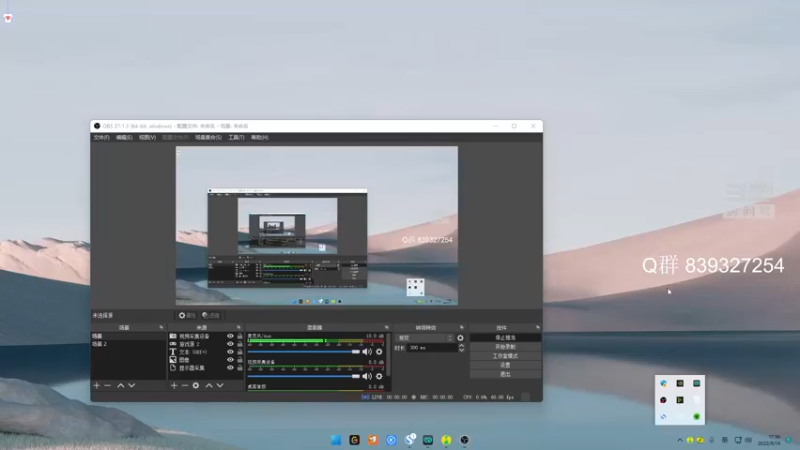Image resolution: width=800 pixels, height=450 pixels.
Task: Add a new source with plus icon
Action: 174,386
